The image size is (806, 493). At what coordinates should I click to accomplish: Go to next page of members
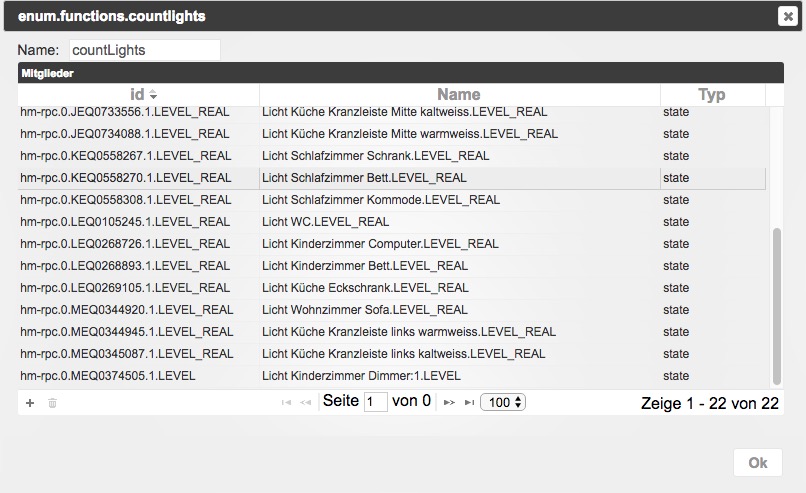(449, 402)
